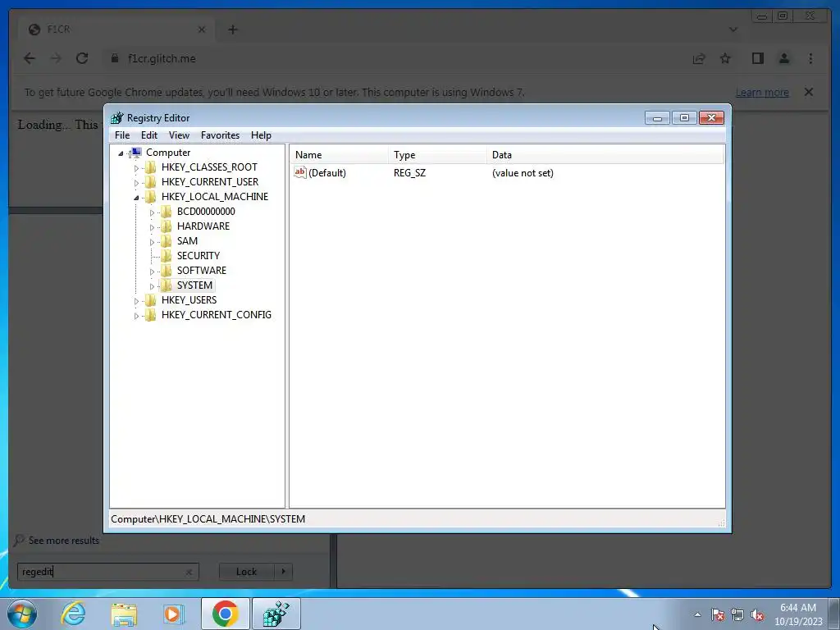Viewport: 840px width, 630px height.
Task: Bookmark this page with the Chrome star
Action: click(x=725, y=58)
